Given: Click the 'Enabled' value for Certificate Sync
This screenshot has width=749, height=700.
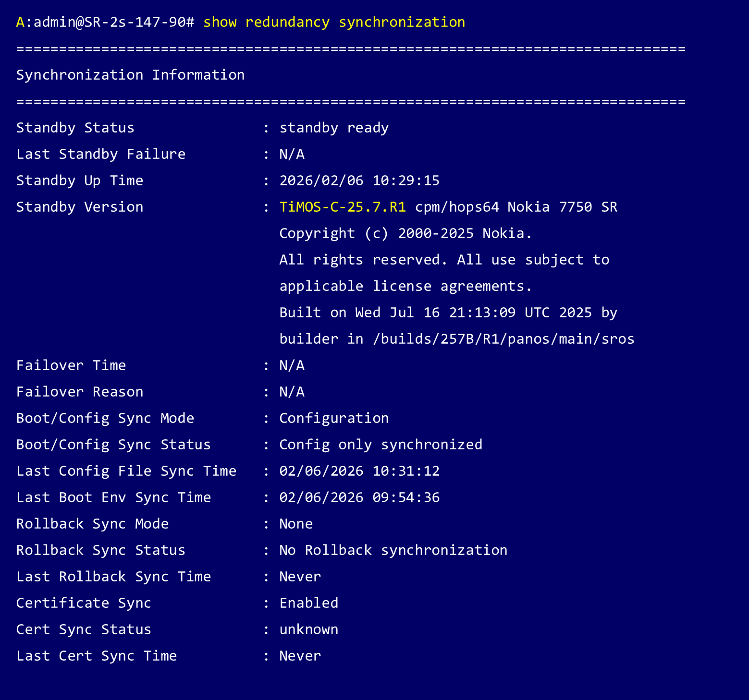Looking at the screenshot, I should point(309,603).
